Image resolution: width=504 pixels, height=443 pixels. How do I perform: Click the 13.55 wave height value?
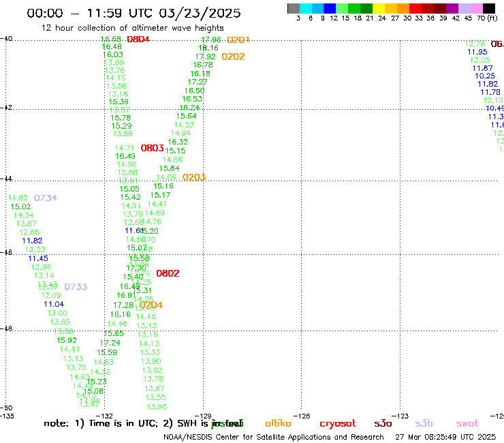click(155, 397)
